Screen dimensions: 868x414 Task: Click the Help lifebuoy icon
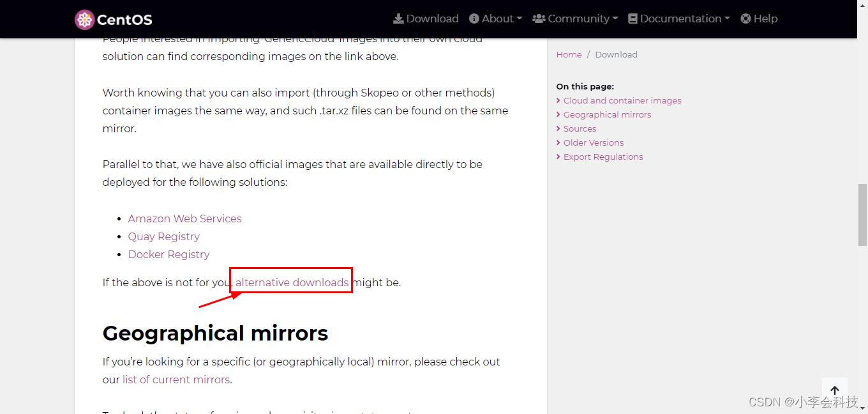tap(745, 19)
